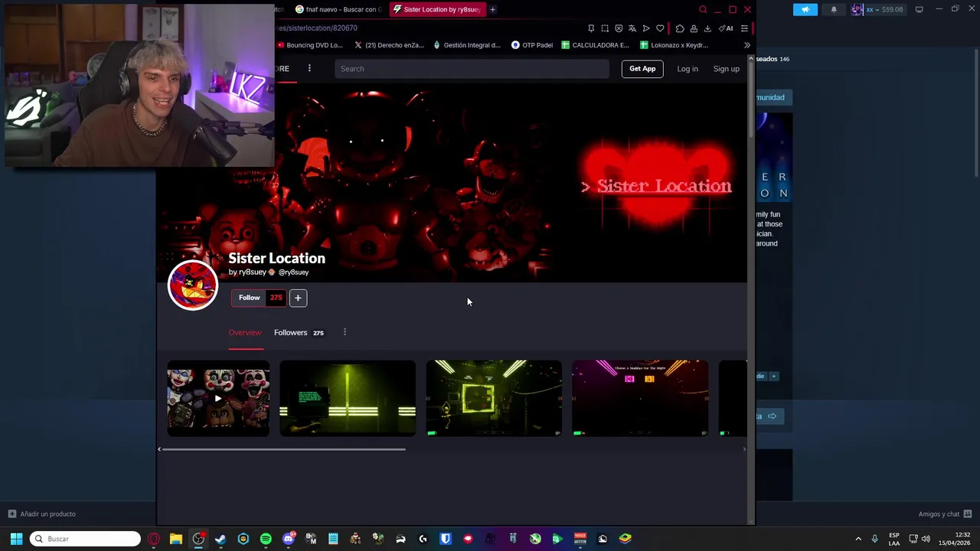Open the yellow-framed hallway screenshot thumbnail
The image size is (980, 551).
tap(494, 398)
